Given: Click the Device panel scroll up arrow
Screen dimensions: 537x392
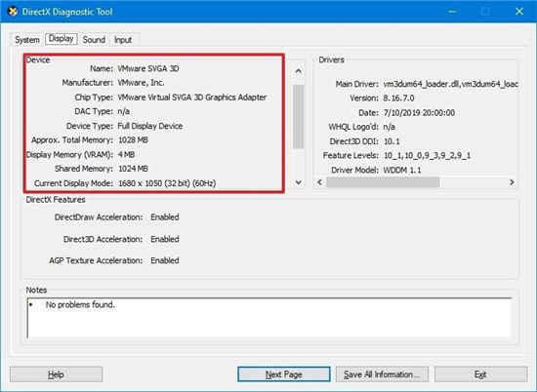Looking at the screenshot, I should 299,71.
